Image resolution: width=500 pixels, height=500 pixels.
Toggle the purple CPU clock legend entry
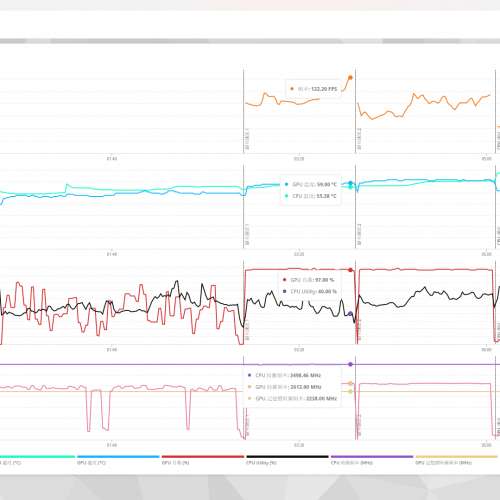tap(372, 460)
